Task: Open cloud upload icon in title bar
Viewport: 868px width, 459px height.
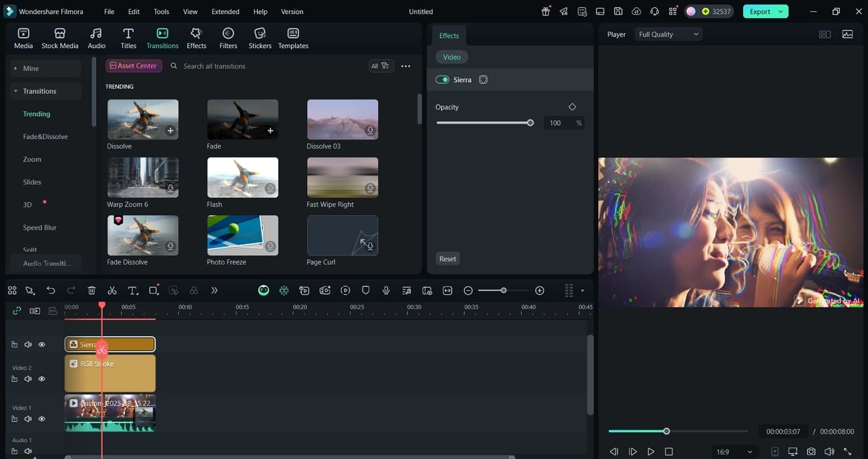Action: click(x=636, y=11)
